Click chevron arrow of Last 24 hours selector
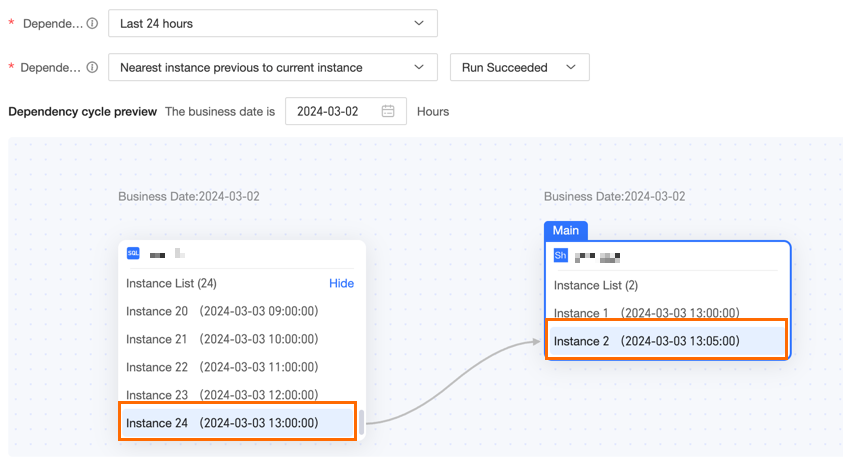Screen dimensions: 843x458 click(419, 24)
